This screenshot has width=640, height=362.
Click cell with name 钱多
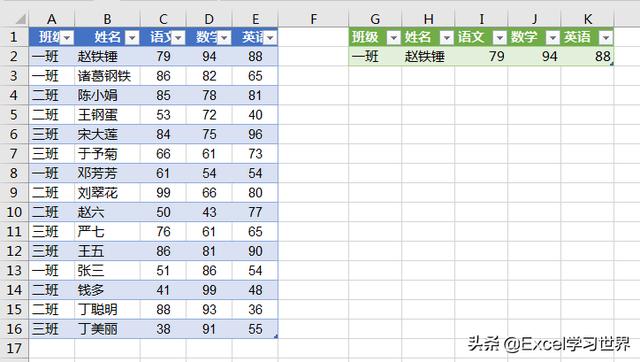click(x=107, y=290)
